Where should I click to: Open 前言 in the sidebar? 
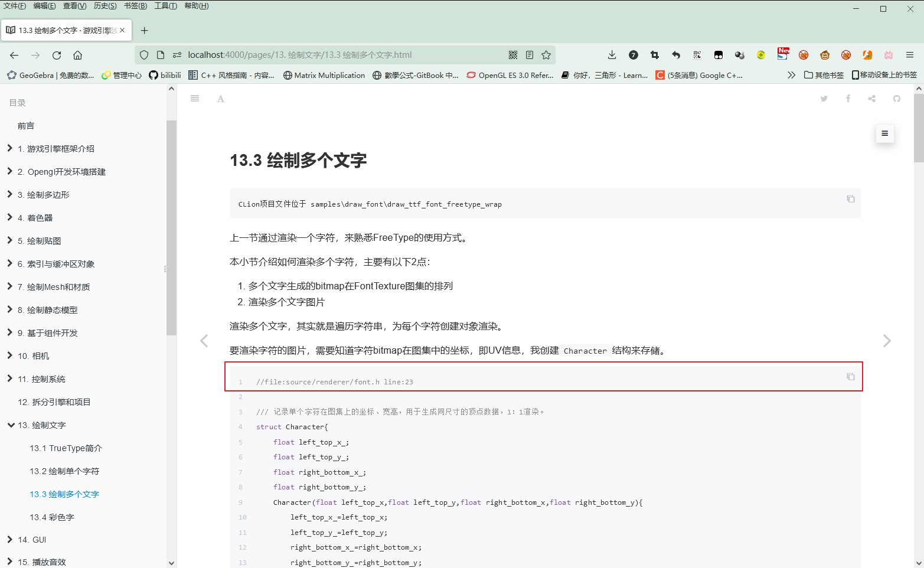coord(26,126)
